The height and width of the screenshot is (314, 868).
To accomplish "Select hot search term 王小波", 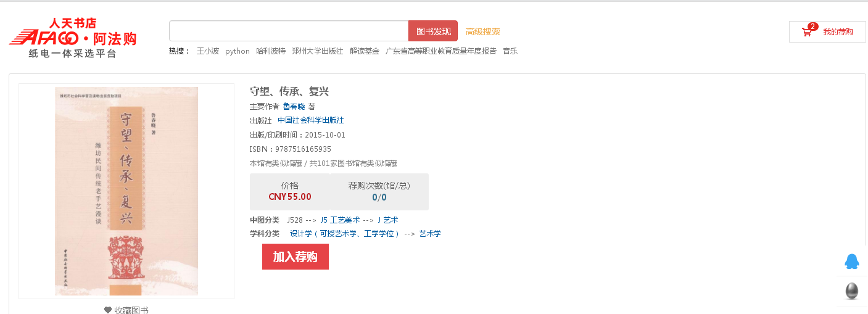I will coord(208,51).
